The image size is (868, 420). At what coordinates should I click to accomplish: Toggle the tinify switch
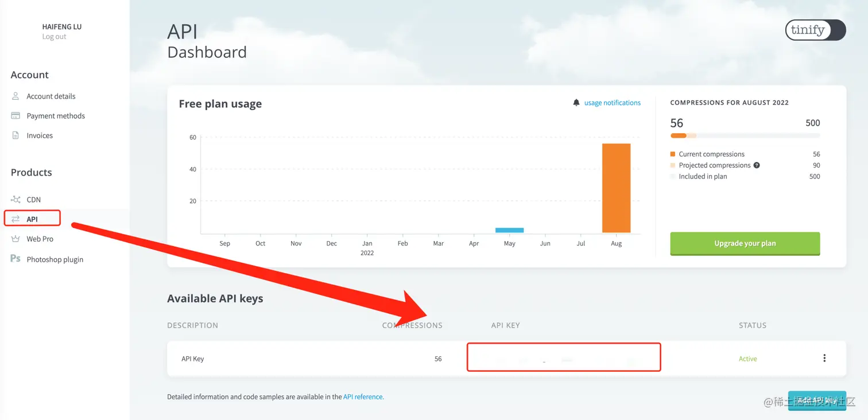tap(815, 30)
